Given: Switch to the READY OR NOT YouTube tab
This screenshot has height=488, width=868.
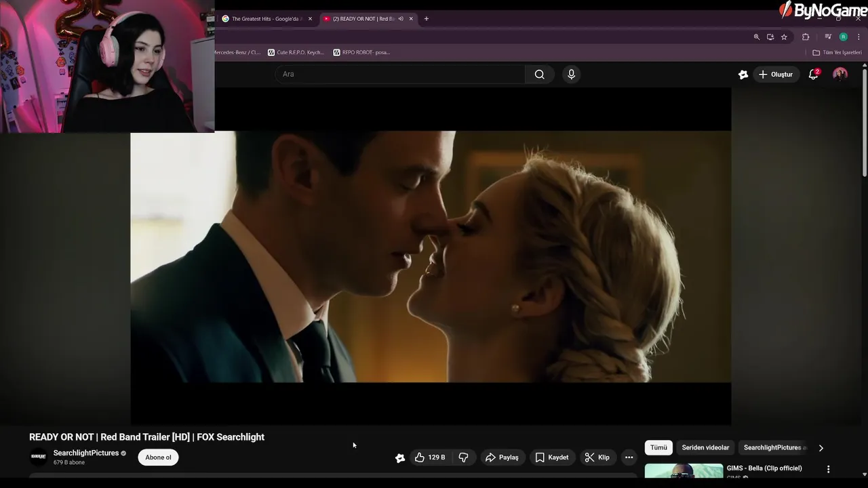Looking at the screenshot, I should (368, 19).
